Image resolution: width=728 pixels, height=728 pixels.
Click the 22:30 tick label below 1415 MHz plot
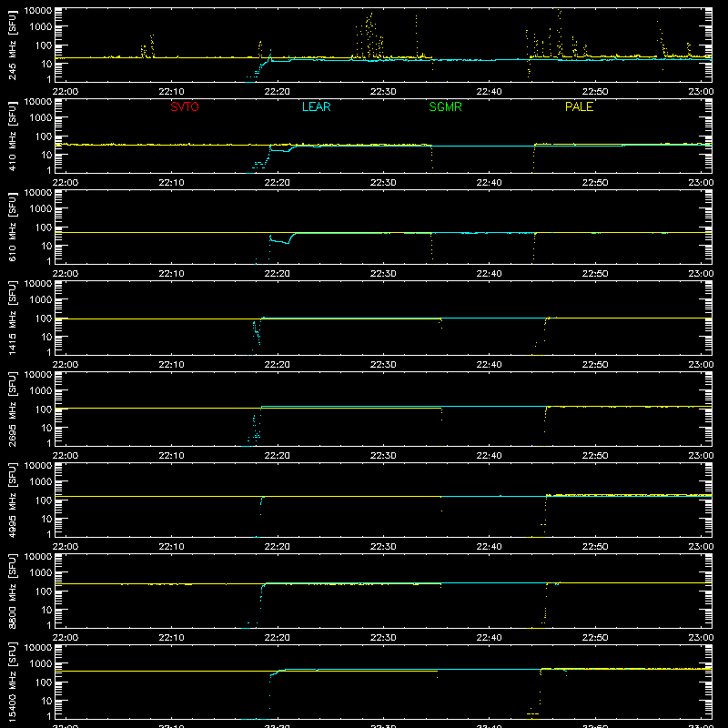[x=383, y=365]
